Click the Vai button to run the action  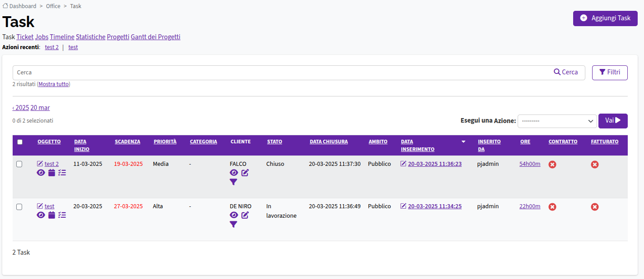[x=613, y=121]
